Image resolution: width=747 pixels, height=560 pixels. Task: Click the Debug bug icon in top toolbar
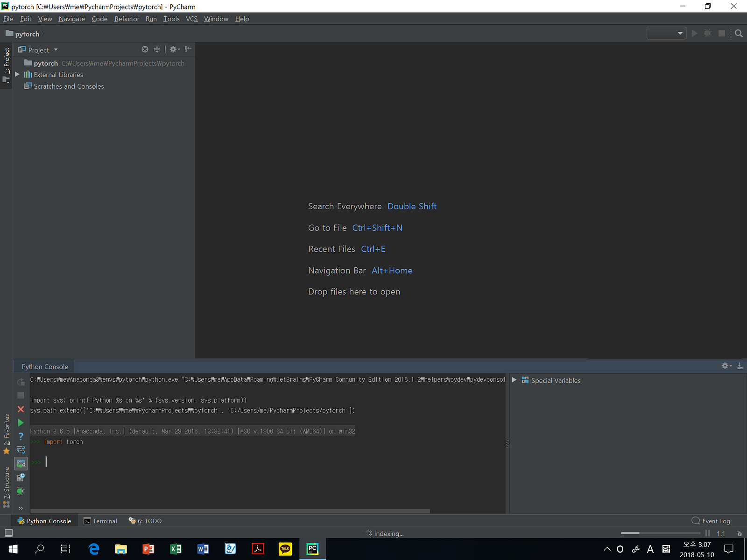pos(708,34)
